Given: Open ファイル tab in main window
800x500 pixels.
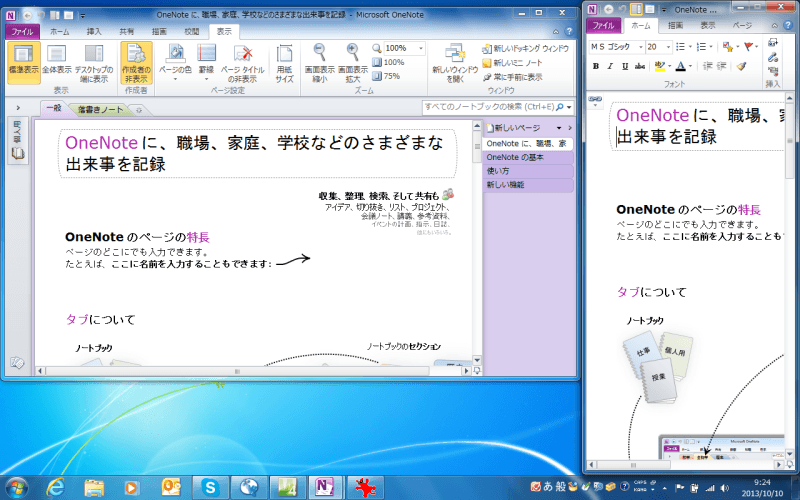Looking at the screenshot, I should coord(22,31).
